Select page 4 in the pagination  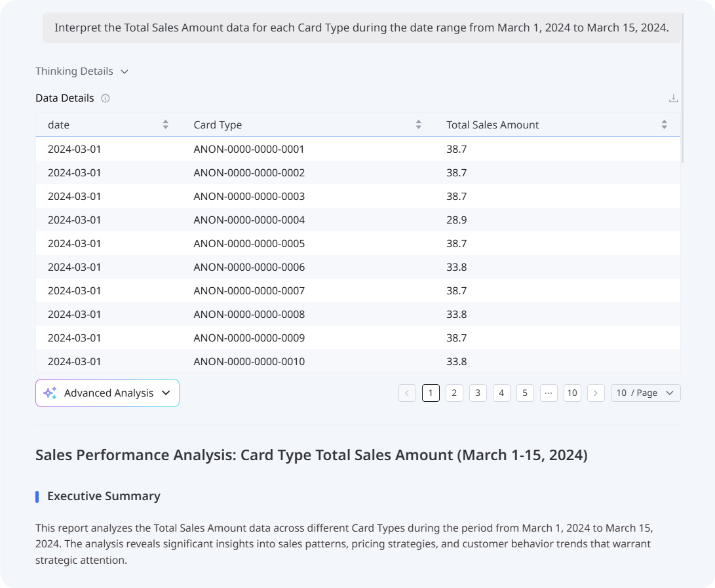(501, 393)
